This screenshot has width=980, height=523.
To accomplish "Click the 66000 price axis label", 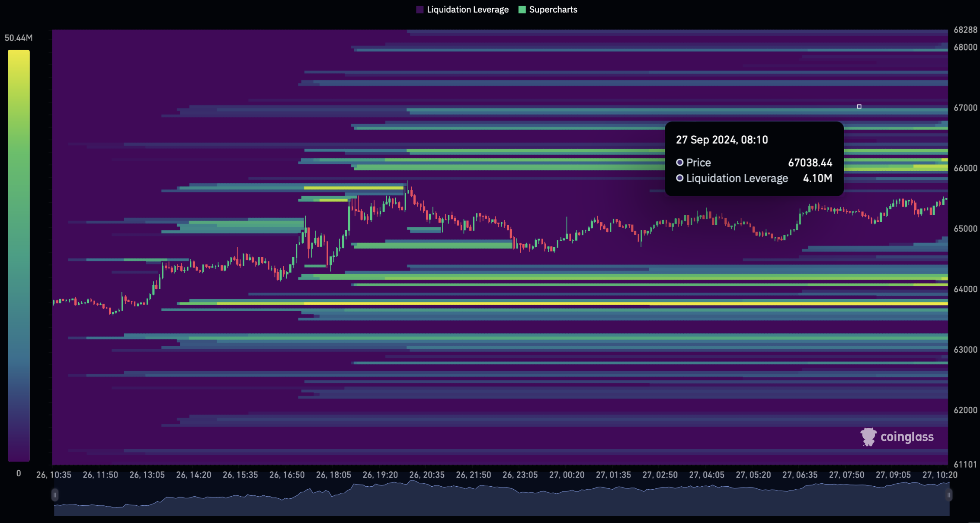I will (965, 168).
